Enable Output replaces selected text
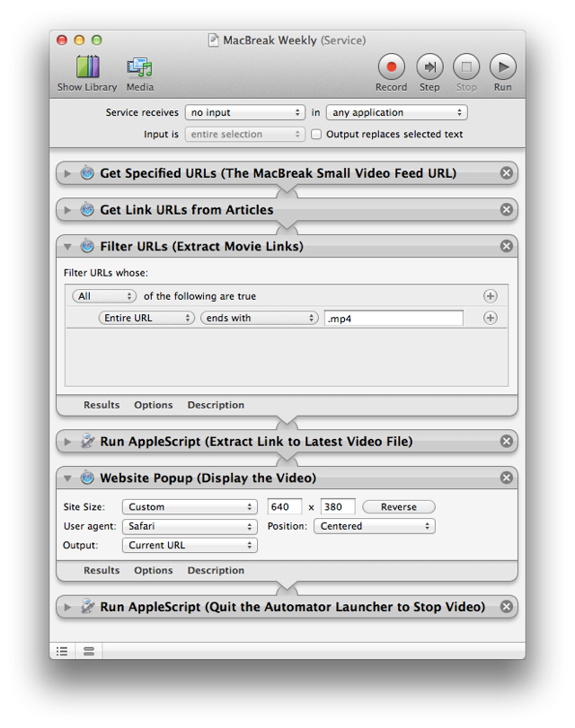This screenshot has height=728, width=575. 316,135
